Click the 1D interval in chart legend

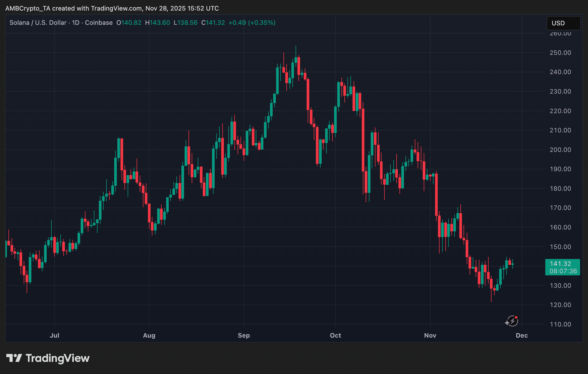pyautogui.click(x=76, y=23)
